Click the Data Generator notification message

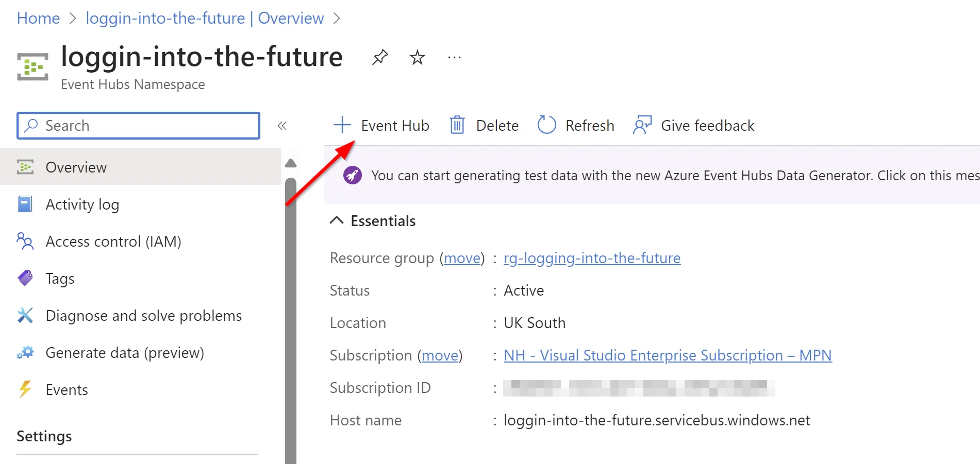[x=675, y=176]
